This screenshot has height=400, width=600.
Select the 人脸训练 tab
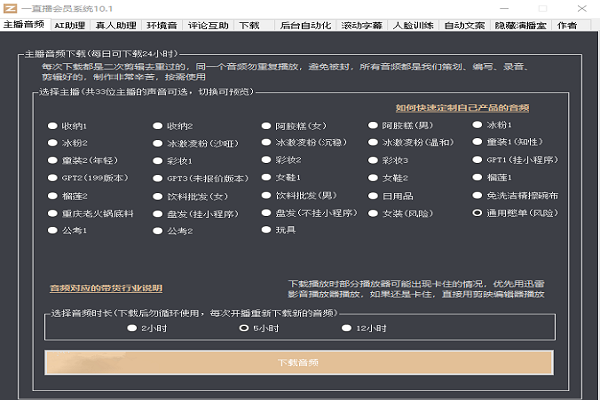coord(411,23)
